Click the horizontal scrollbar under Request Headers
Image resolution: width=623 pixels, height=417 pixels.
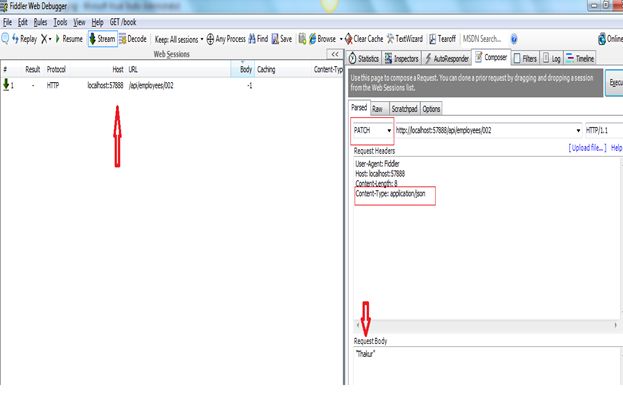coord(487,325)
